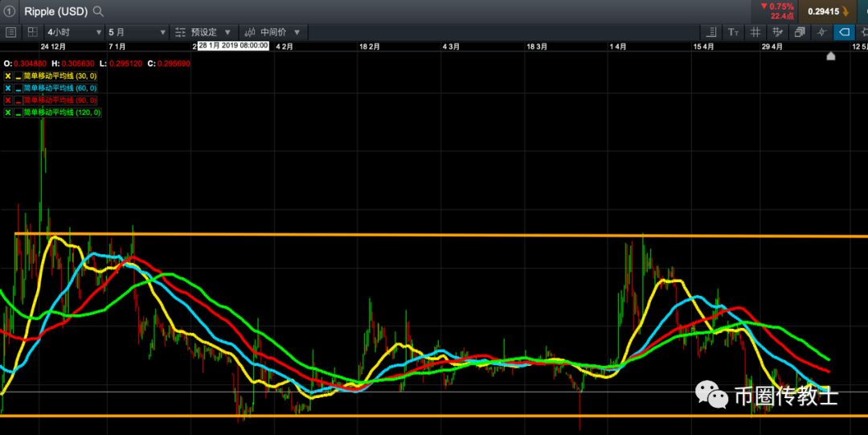Click the search magnifier next to Ripple (USD)
Image resolution: width=868 pixels, height=435 pixels.
(x=98, y=11)
